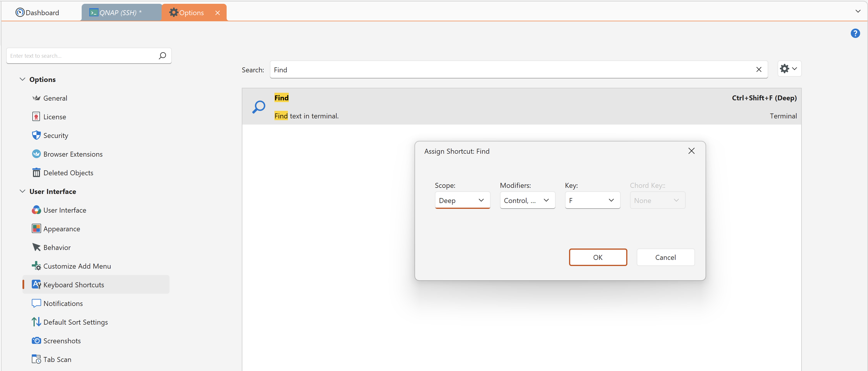This screenshot has height=371, width=868.
Task: Click Cancel in Assign Shortcut dialog
Action: click(665, 258)
